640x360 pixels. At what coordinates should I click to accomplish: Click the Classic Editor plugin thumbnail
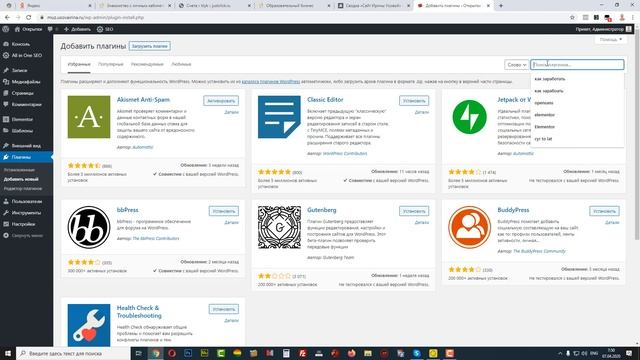(279, 117)
